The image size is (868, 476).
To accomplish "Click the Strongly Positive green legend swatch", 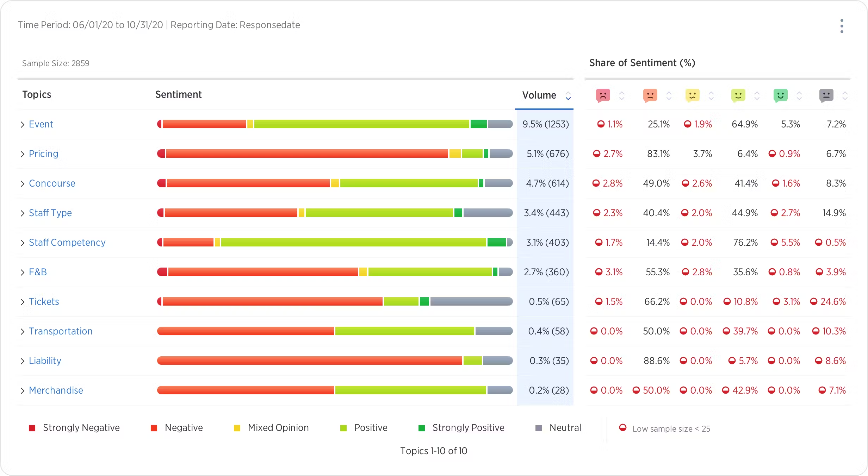I will [422, 428].
